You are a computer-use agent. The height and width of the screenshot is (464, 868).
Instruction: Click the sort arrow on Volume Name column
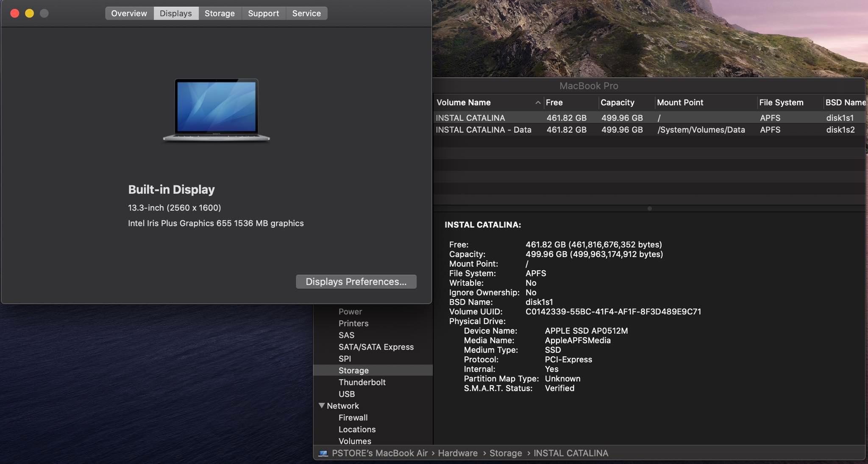pyautogui.click(x=537, y=103)
